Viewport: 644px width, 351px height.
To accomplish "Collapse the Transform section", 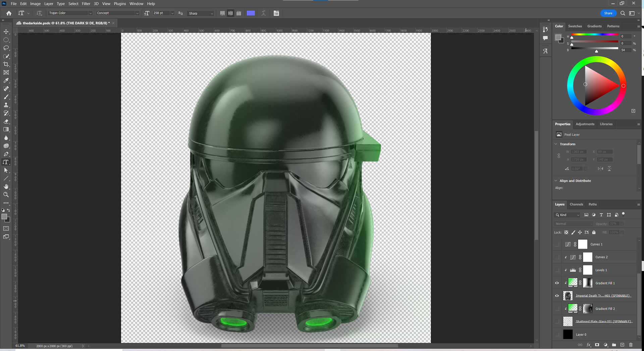I will [556, 144].
